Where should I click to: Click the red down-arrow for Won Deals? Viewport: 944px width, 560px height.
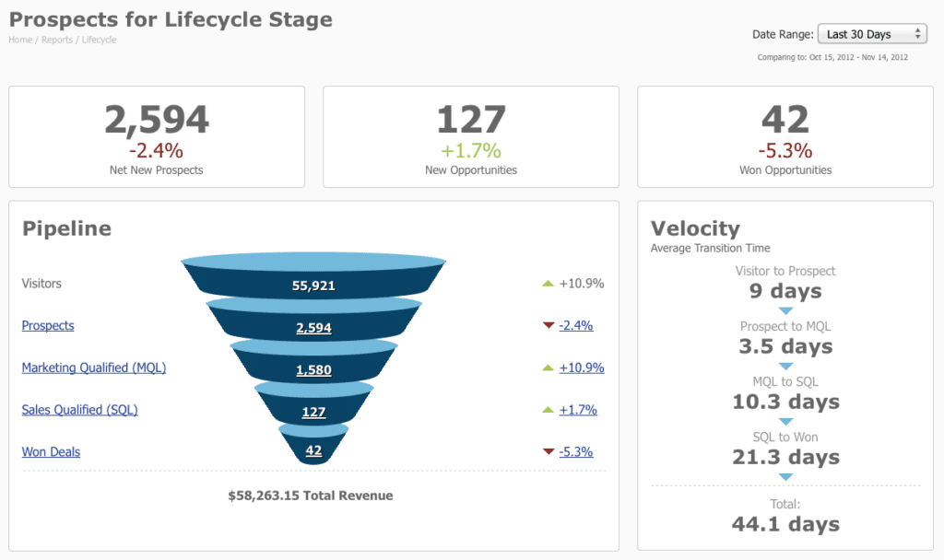point(549,452)
